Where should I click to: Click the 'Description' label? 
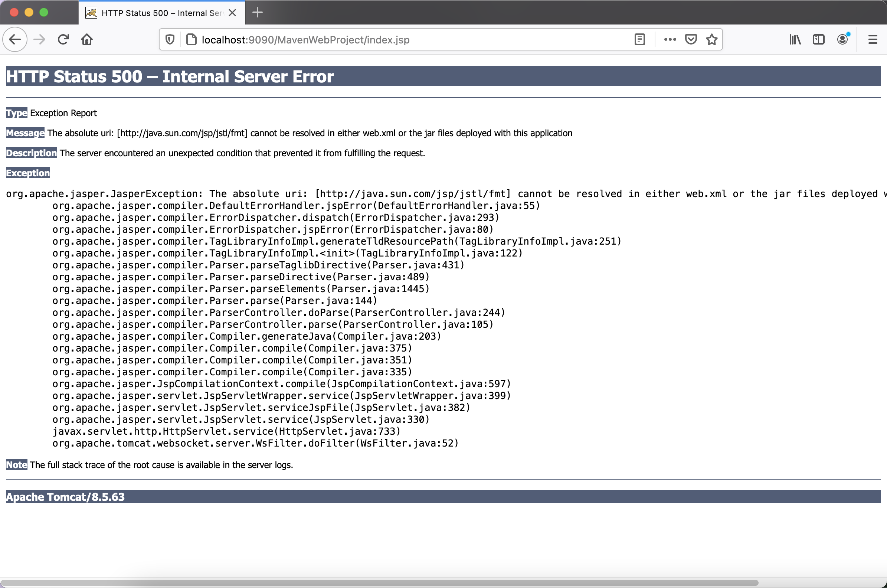tap(32, 153)
